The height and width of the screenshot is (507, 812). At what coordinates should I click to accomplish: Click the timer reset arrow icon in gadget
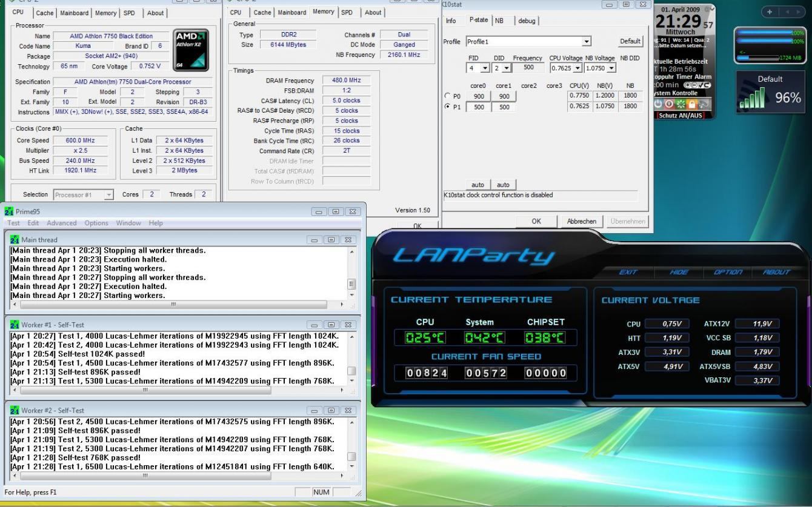[x=707, y=85]
